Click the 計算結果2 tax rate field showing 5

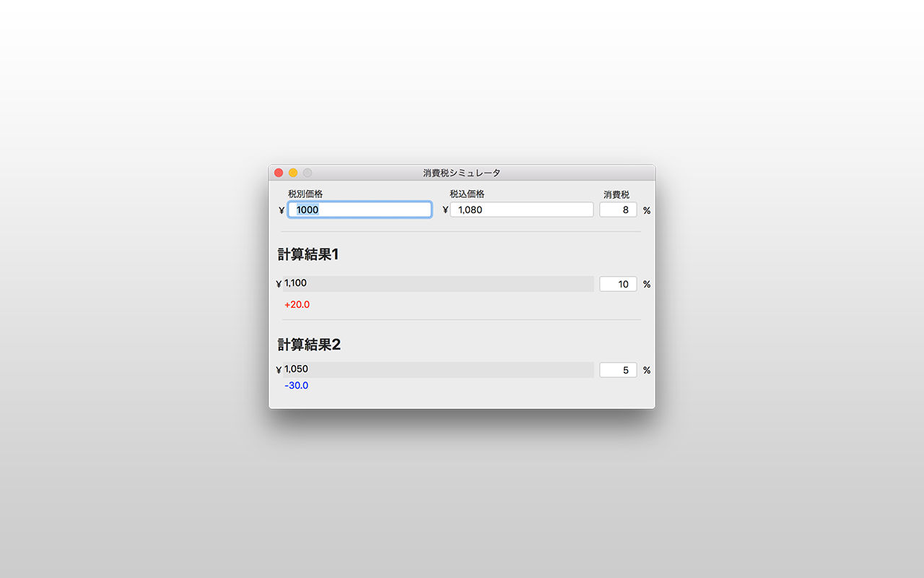click(618, 370)
